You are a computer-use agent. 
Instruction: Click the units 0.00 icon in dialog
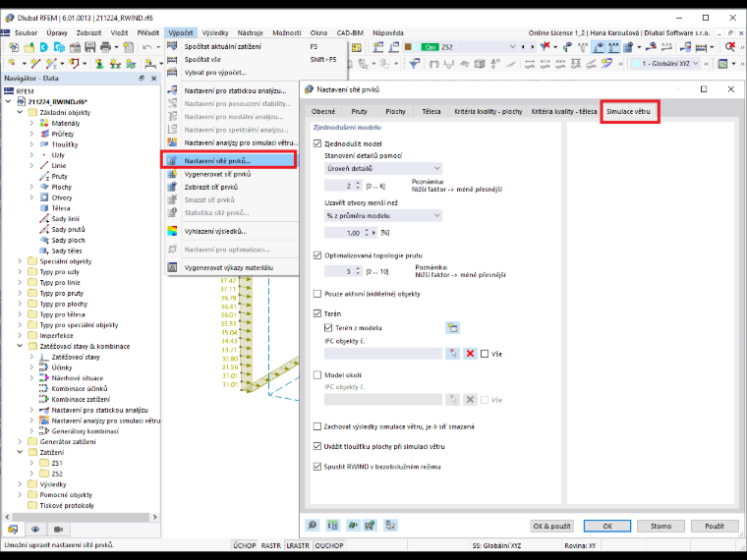click(x=332, y=526)
